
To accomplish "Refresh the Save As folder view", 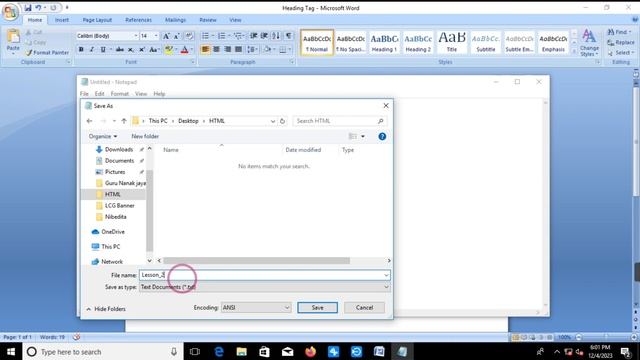I will point(282,121).
